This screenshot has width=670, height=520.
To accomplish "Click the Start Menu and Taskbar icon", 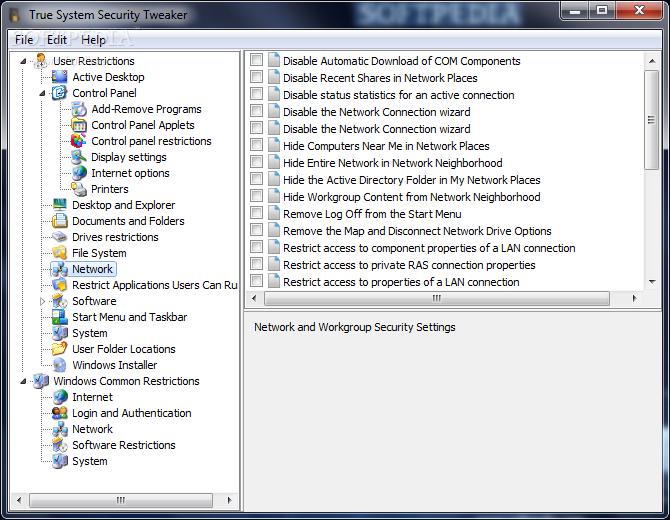I will click(x=59, y=317).
